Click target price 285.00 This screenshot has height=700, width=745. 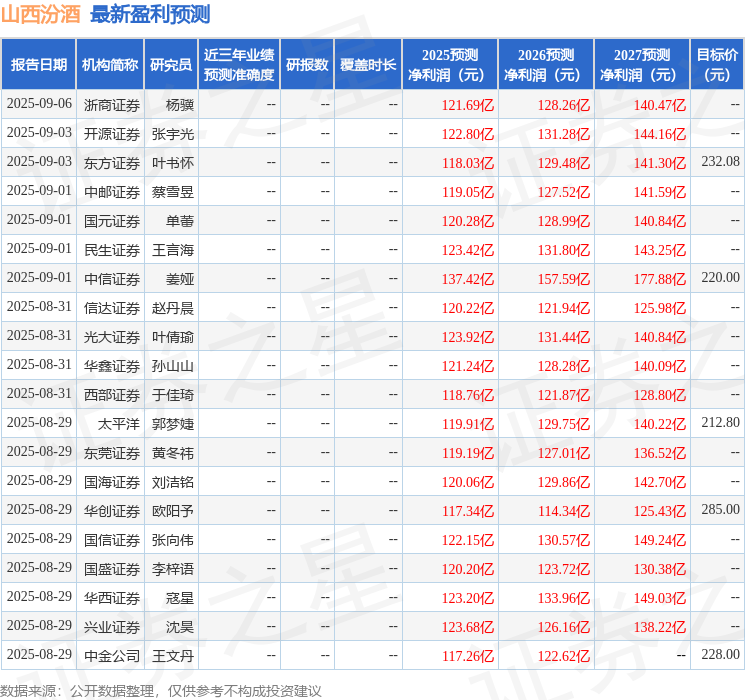[x=720, y=509]
